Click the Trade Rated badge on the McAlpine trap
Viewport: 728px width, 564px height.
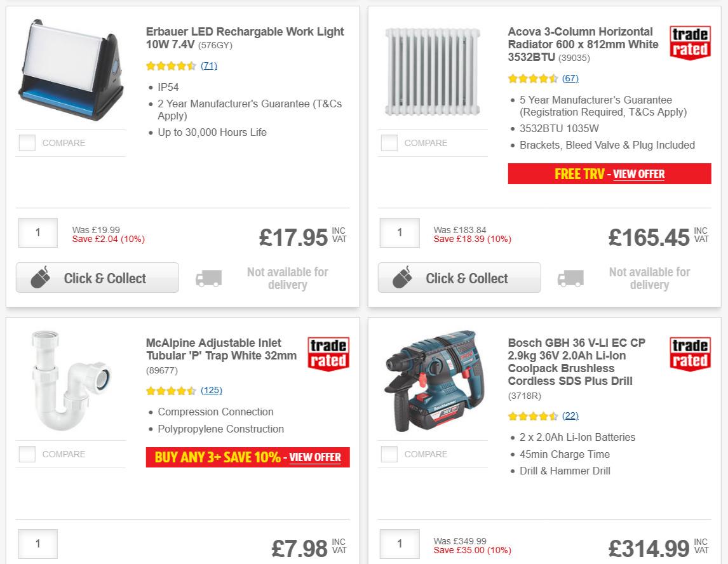click(328, 354)
